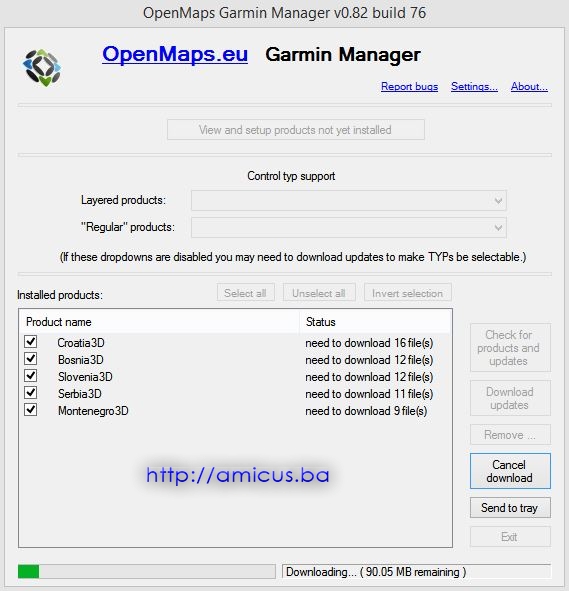Open the Settings... link
Image resolution: width=569 pixels, height=591 pixels.
(474, 86)
